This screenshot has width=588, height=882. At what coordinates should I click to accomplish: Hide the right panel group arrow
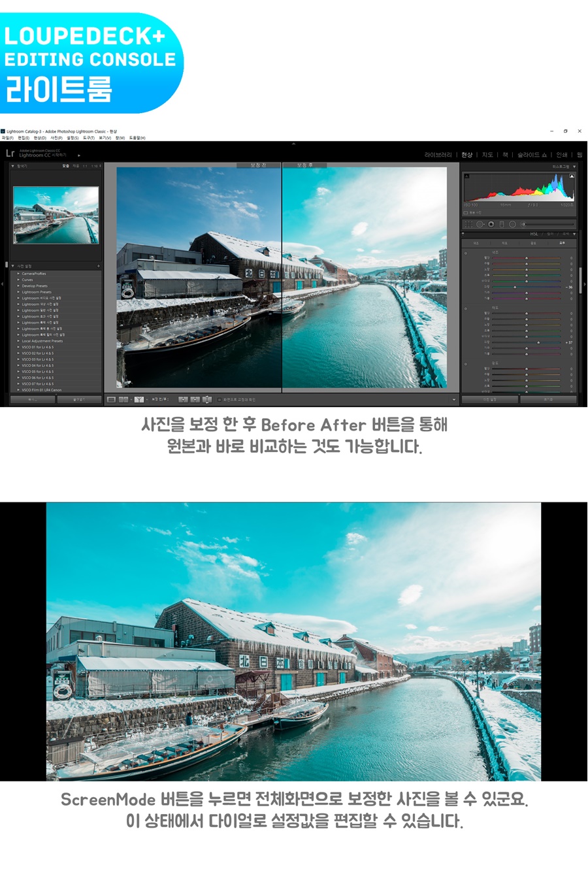[585, 284]
